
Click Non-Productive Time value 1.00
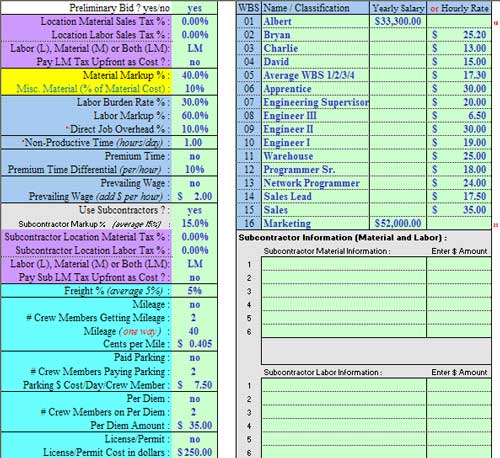(195, 143)
